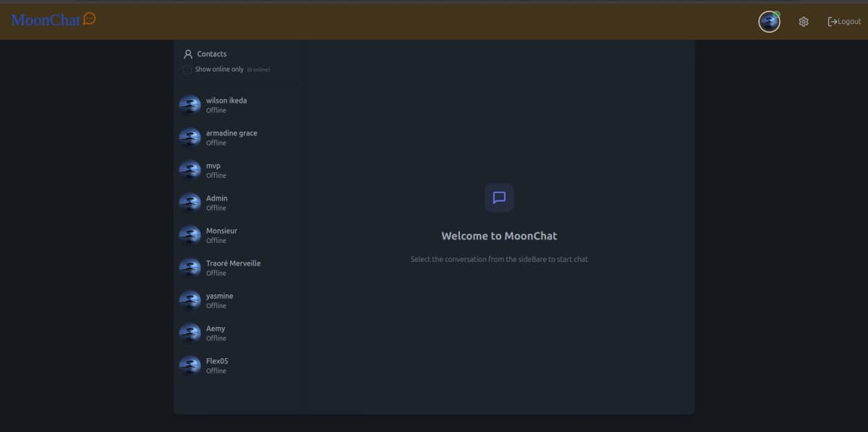This screenshot has height=432, width=868.
Task: Click wilson ikeda's avatar thumbnail
Action: (190, 105)
